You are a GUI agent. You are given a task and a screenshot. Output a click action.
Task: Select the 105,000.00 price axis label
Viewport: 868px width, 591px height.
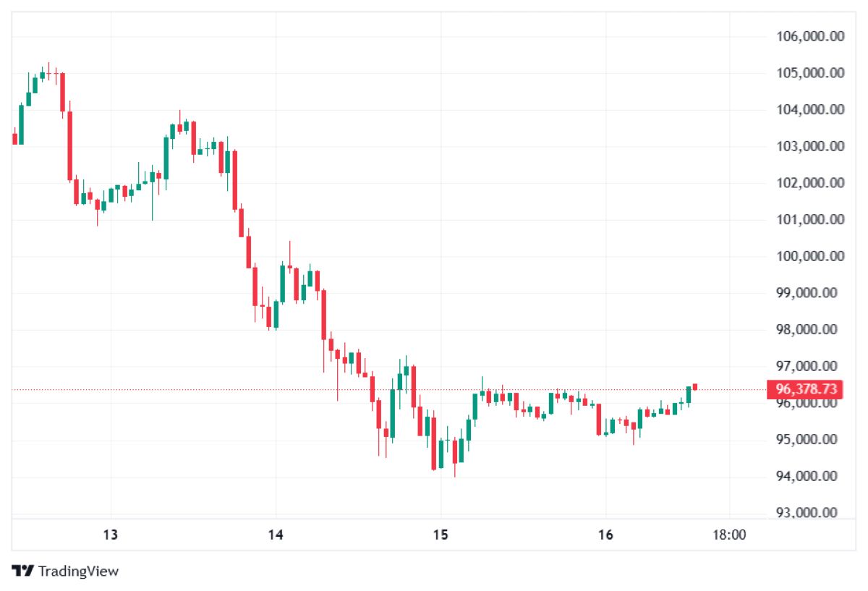tap(810, 73)
